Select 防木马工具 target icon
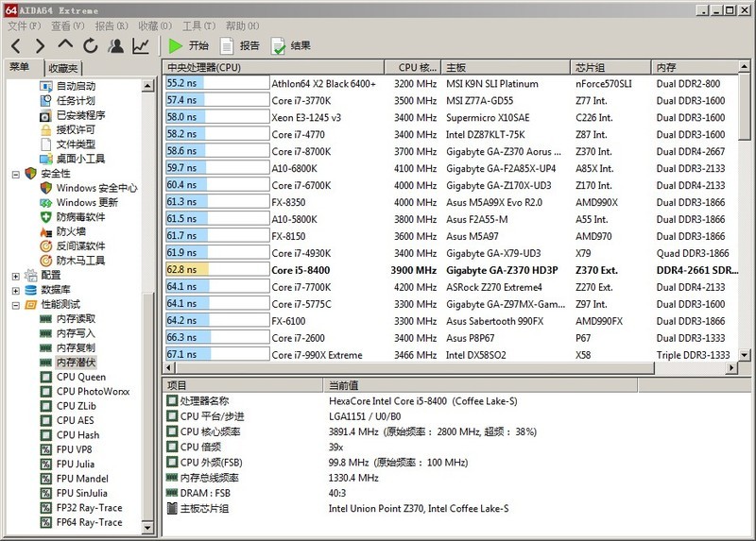Screen dimensions: 756x541 click(x=45, y=261)
